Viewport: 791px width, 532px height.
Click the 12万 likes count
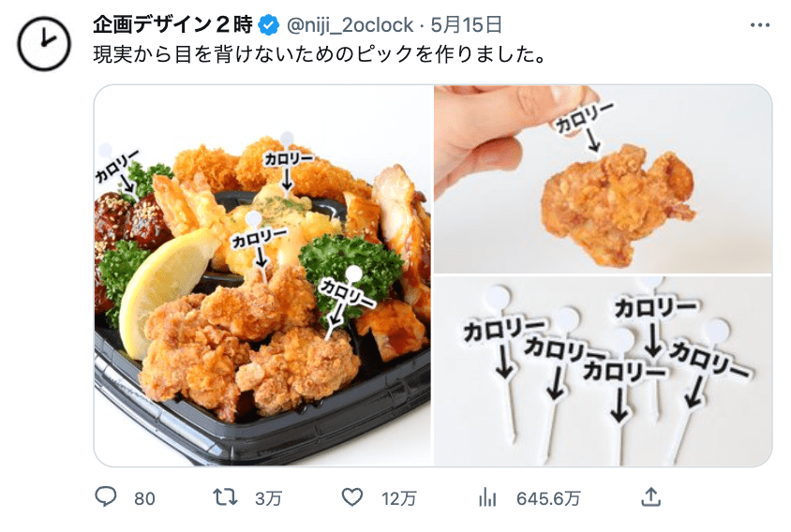click(x=399, y=498)
